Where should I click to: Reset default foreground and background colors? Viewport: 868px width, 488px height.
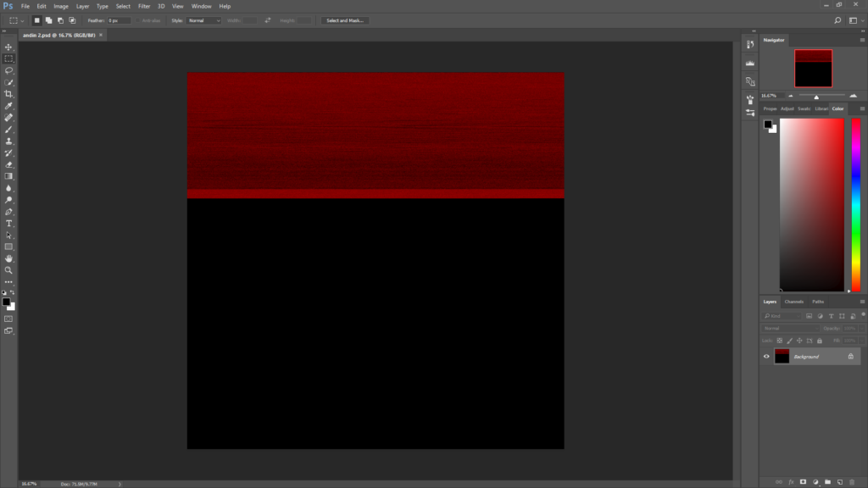(4, 292)
